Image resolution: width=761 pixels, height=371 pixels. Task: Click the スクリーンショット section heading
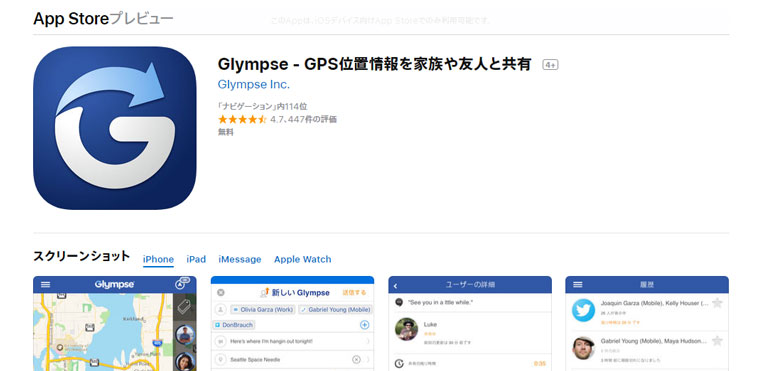[82, 256]
